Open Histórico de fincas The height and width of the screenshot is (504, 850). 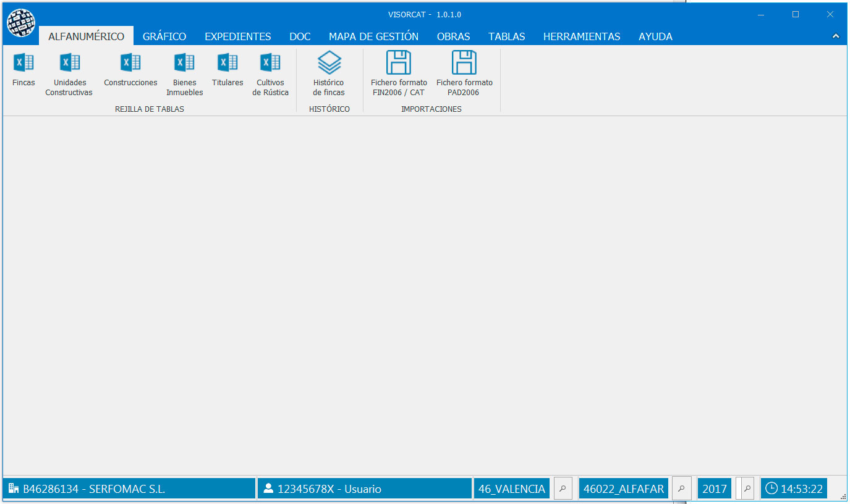tap(329, 74)
